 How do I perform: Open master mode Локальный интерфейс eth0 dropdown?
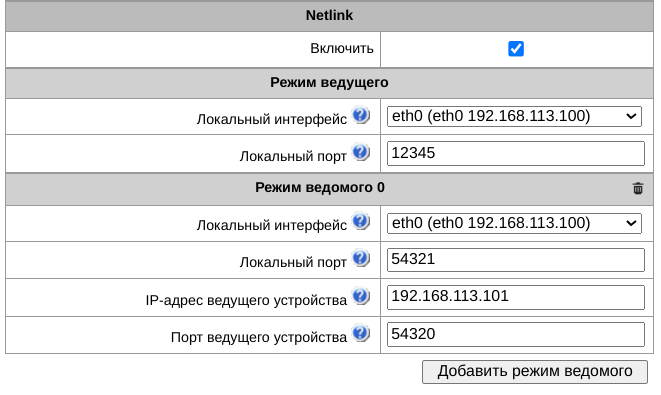click(514, 116)
